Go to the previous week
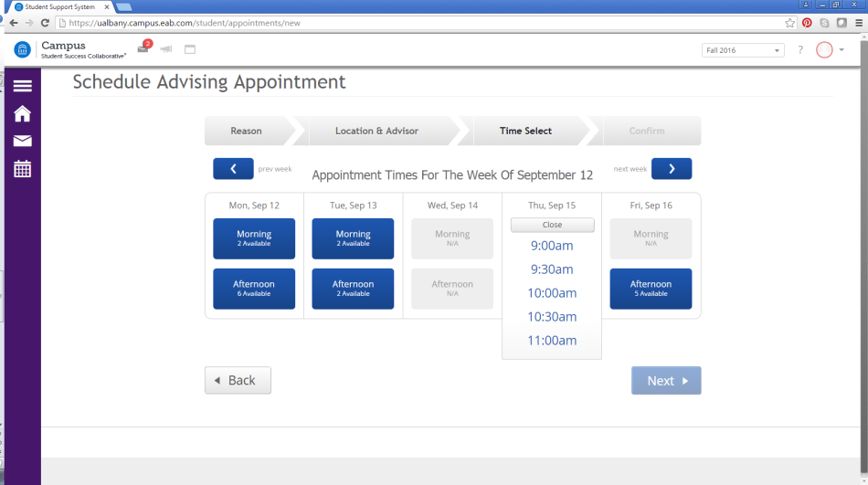868x485 pixels. point(233,169)
